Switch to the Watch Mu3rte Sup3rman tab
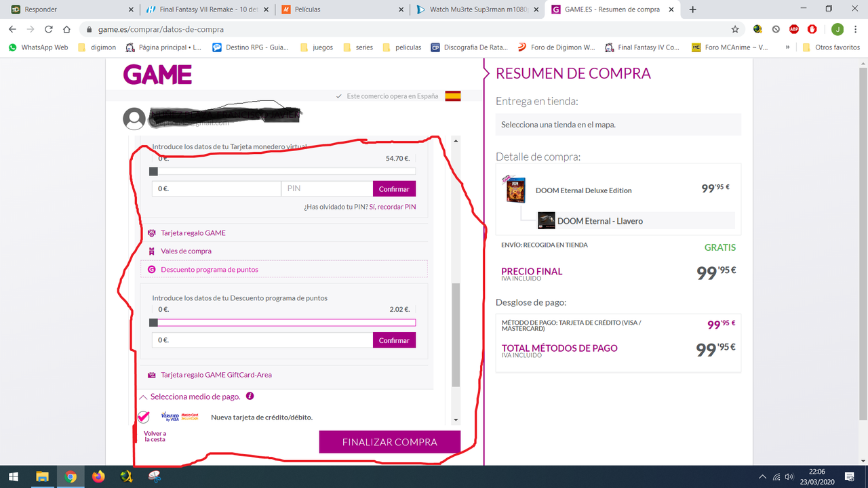868x488 pixels. [478, 9]
